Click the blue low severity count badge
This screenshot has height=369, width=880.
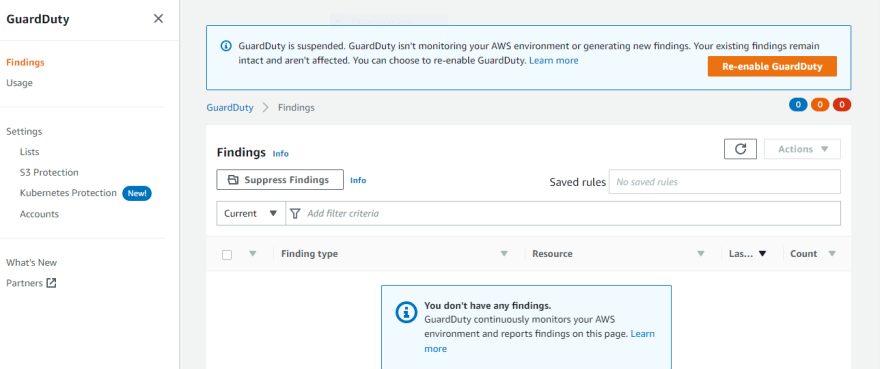tap(798, 104)
